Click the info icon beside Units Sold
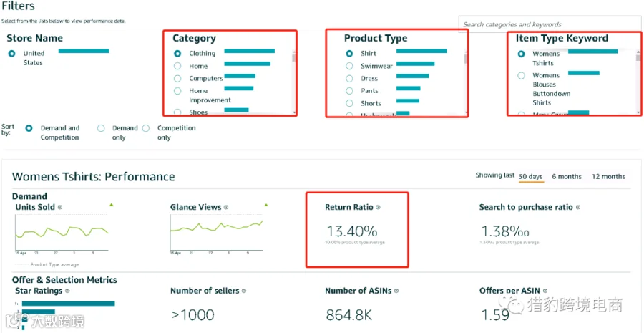The width and height of the screenshot is (644, 333). coord(60,207)
